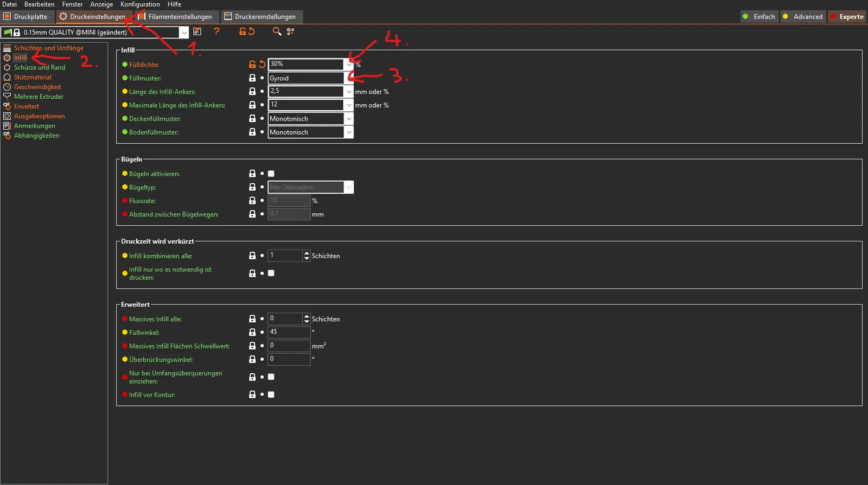The height and width of the screenshot is (485, 868).
Task: Click the lock icon for Bügeltyp
Action: (252, 187)
